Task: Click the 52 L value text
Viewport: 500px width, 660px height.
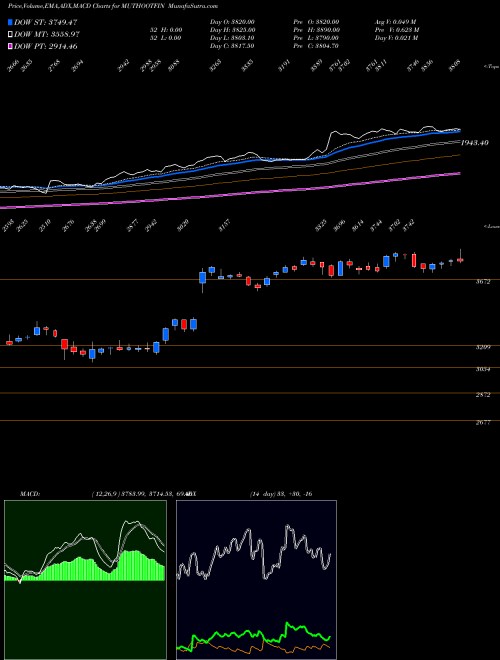Action: pos(166,38)
